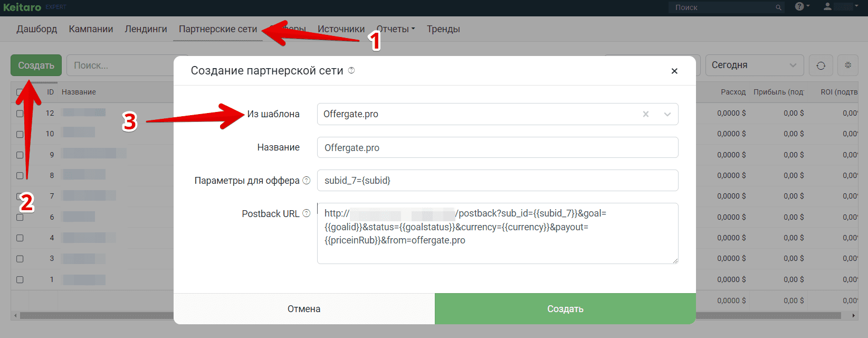Click Расход value 0,0000 $ in row 12
The height and width of the screenshot is (338, 868).
pyautogui.click(x=731, y=113)
